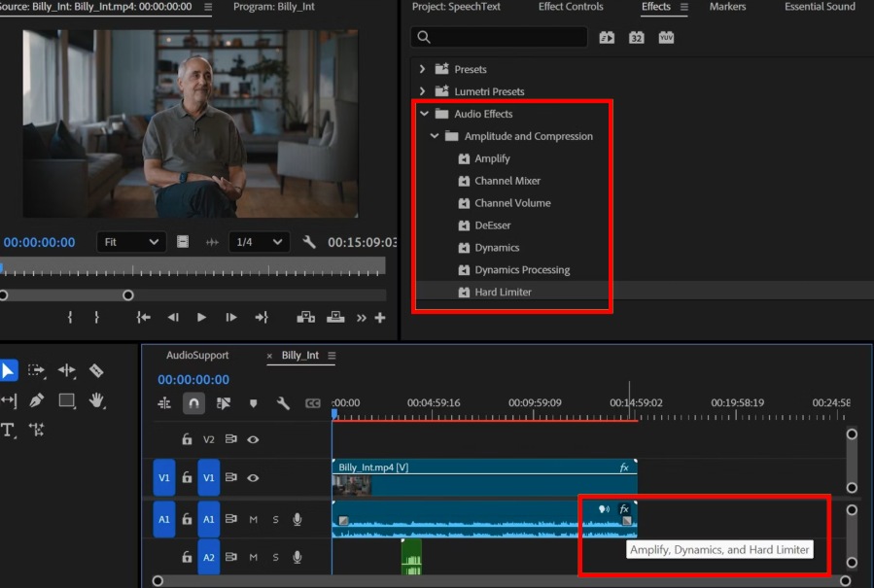
Task: Select the Type tool
Action: click(x=9, y=430)
